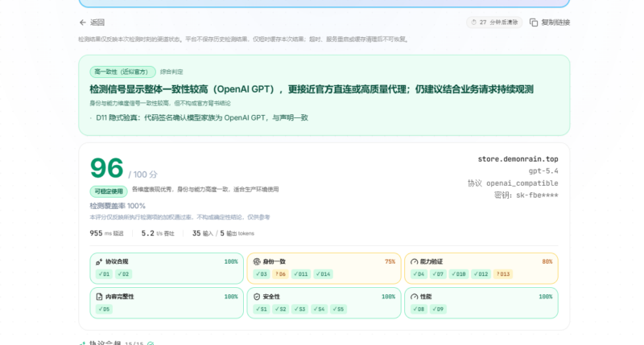
Task: Open the 身份一致 card title
Action: 274,261
